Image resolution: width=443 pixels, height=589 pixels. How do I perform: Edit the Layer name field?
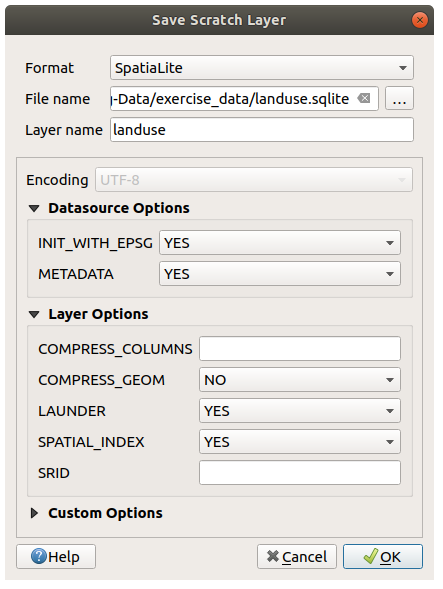pyautogui.click(x=262, y=130)
